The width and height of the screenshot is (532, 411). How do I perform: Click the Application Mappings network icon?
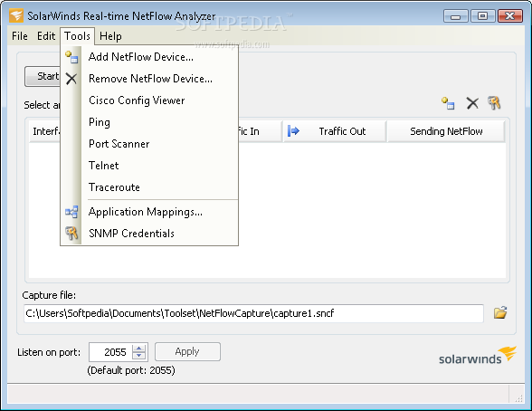tap(71, 212)
